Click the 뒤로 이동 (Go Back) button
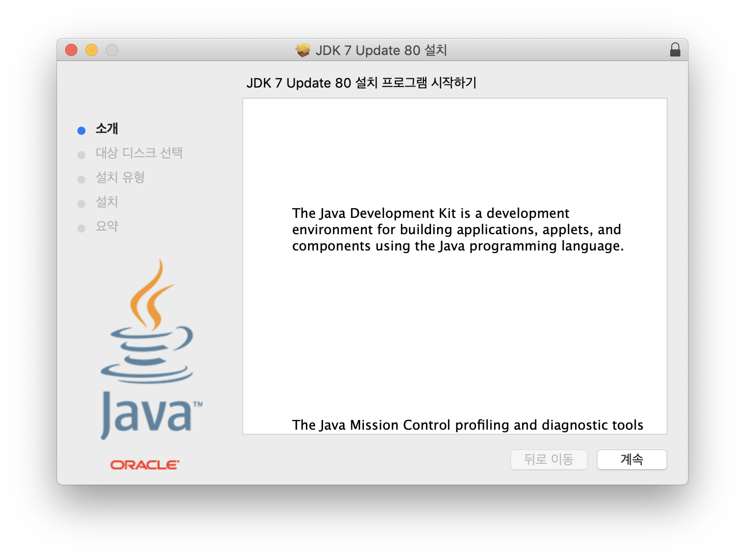 549,460
